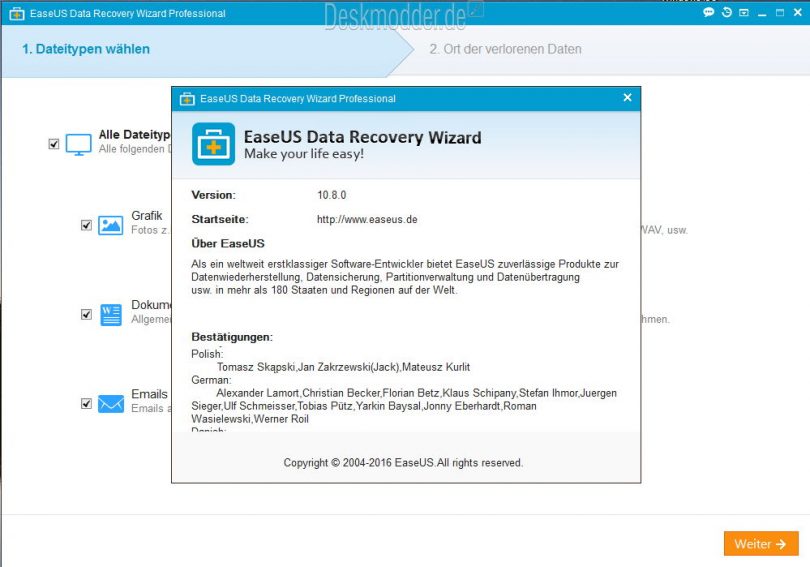This screenshot has height=567, width=810.
Task: Open the feedback chat bubble icon
Action: (x=708, y=12)
